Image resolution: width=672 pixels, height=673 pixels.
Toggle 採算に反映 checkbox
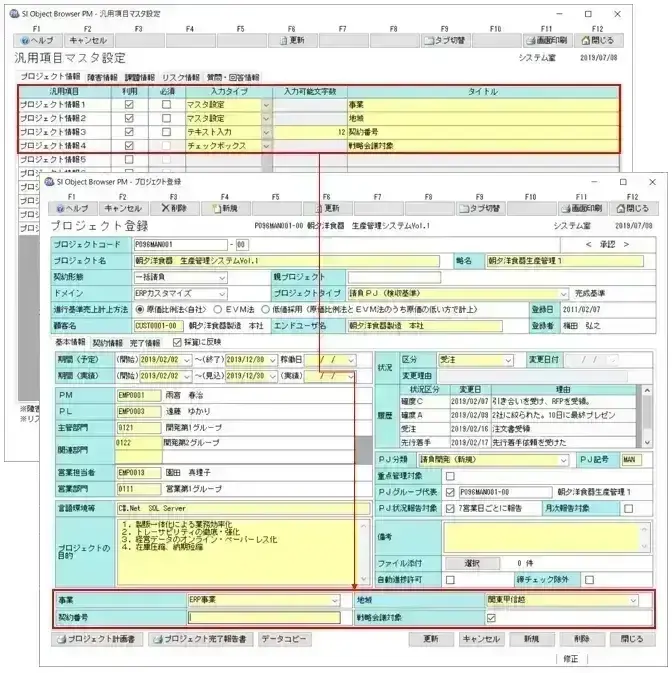tap(177, 342)
